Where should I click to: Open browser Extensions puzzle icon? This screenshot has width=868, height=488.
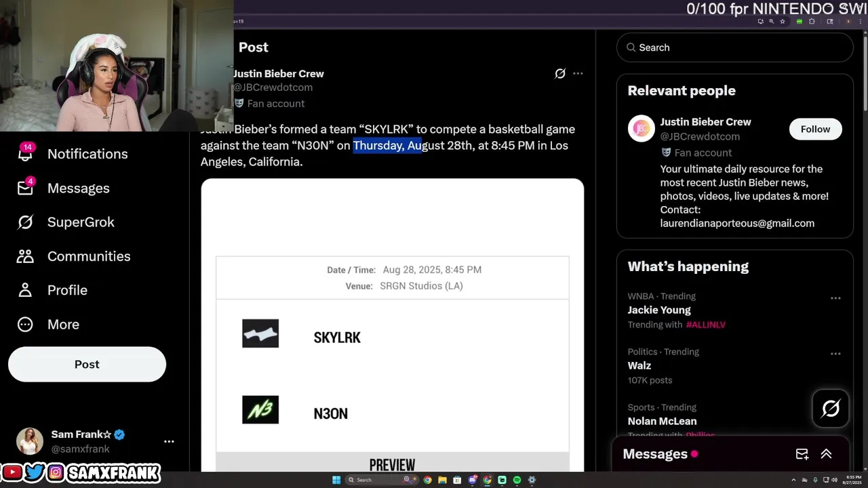pos(812,22)
